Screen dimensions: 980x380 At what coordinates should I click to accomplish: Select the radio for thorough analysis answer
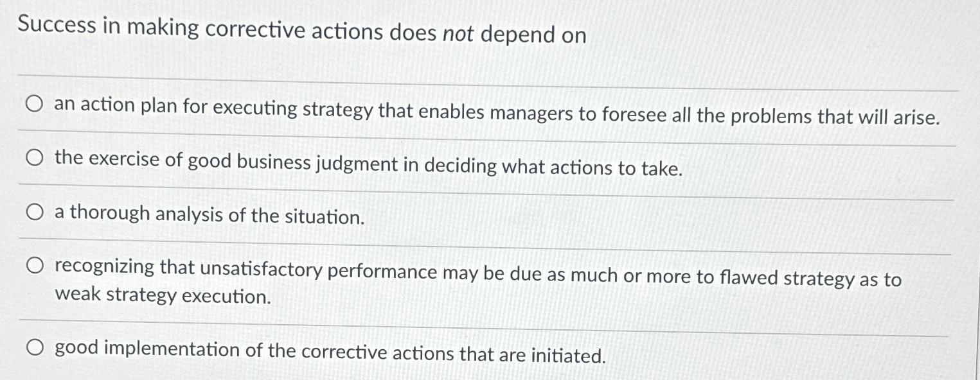click(x=34, y=212)
